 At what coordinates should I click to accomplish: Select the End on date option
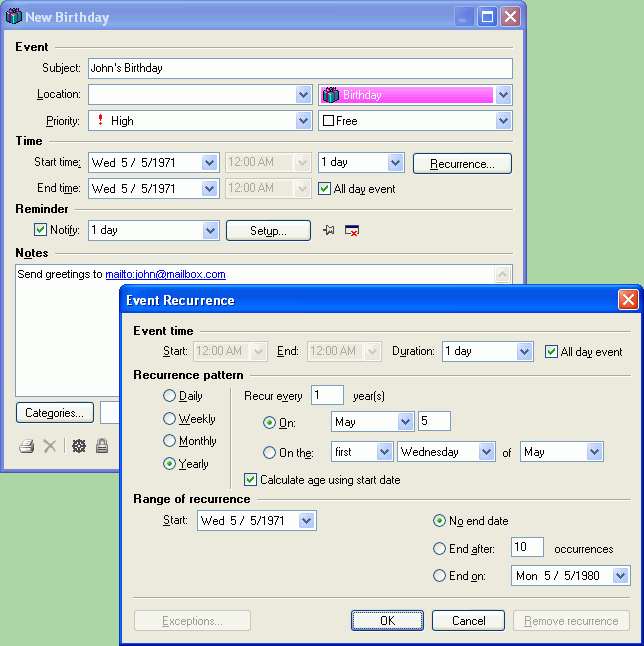click(439, 576)
